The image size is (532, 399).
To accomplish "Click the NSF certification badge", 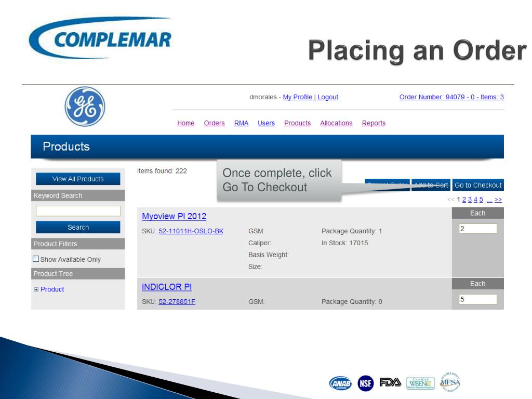I will [365, 383].
